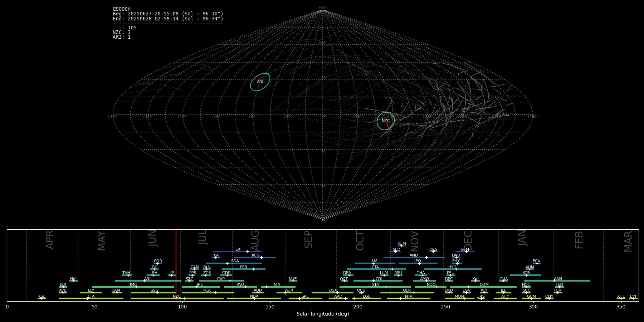Select the ECV shower marker in the timeline

click(x=537, y=263)
